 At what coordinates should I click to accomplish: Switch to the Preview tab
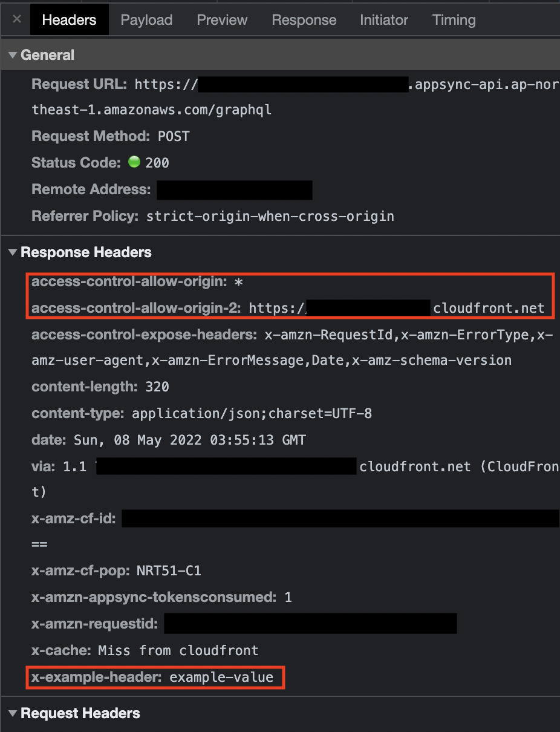(221, 19)
